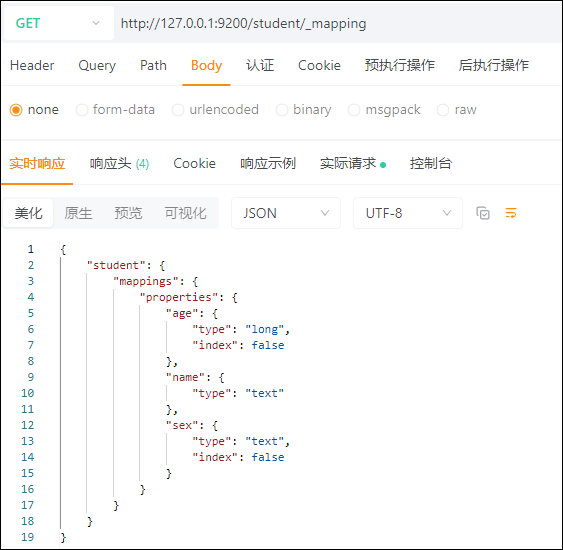The height and width of the screenshot is (550, 563).
Task: Click the copy response icon
Action: tap(483, 213)
